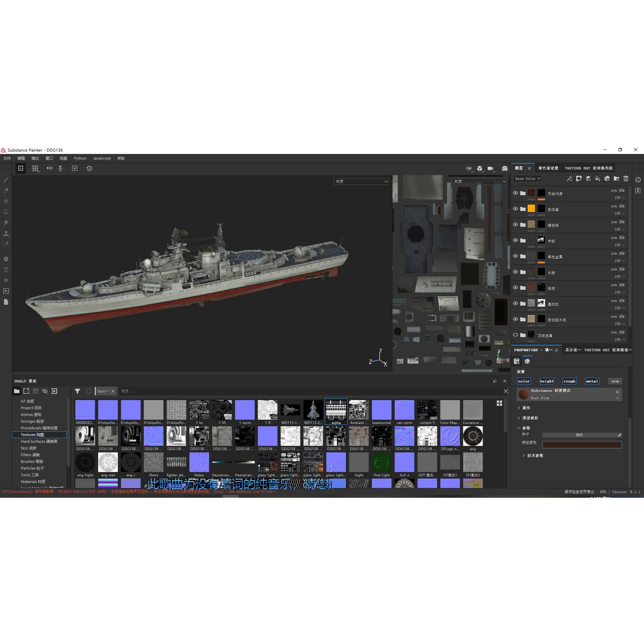Open the Python menu

pos(80,158)
